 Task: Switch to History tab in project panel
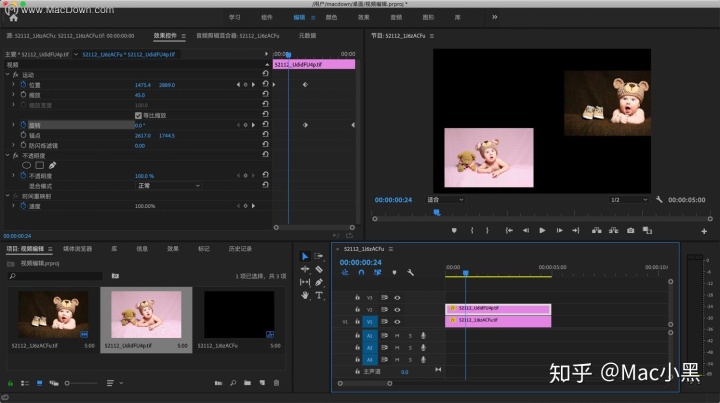(x=240, y=249)
